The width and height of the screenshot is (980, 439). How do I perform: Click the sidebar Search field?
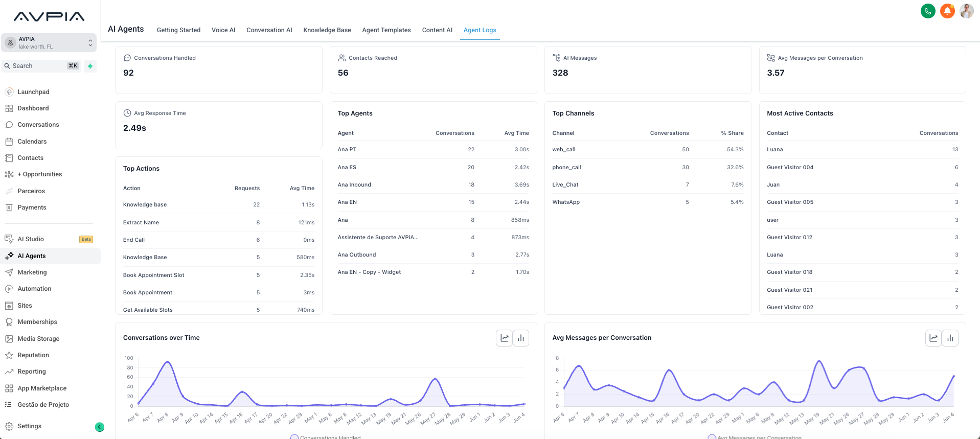[x=42, y=66]
